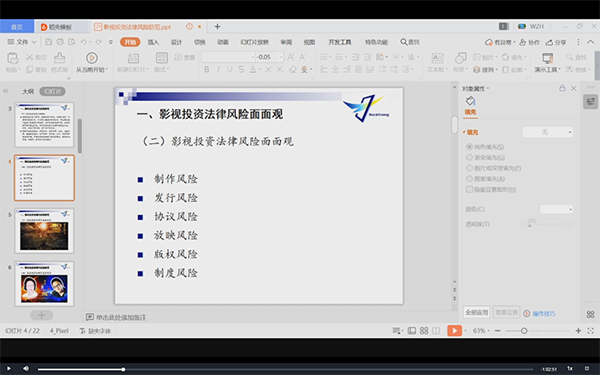Switch to the 首页 home tab
Screen dimensions: 600x375
[x=17, y=27]
